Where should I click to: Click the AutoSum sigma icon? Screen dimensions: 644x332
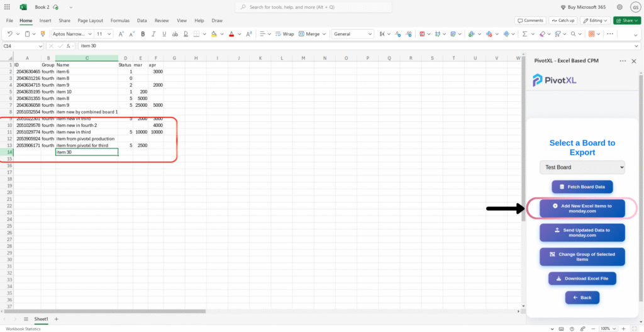coord(525,34)
